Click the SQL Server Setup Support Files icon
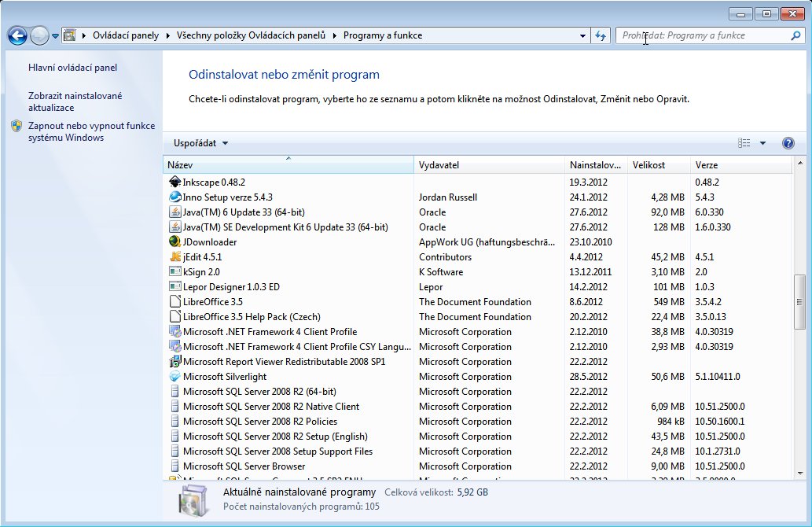This screenshot has width=812, height=527. [x=175, y=451]
